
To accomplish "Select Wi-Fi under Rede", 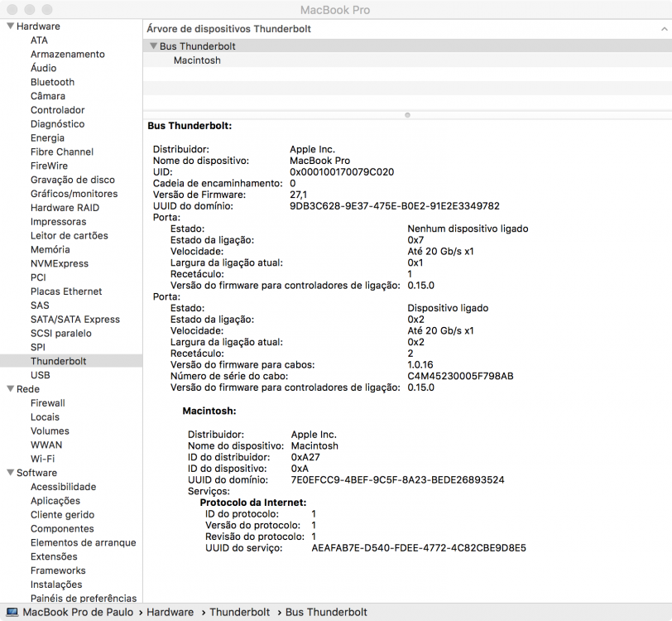I will click(x=42, y=459).
